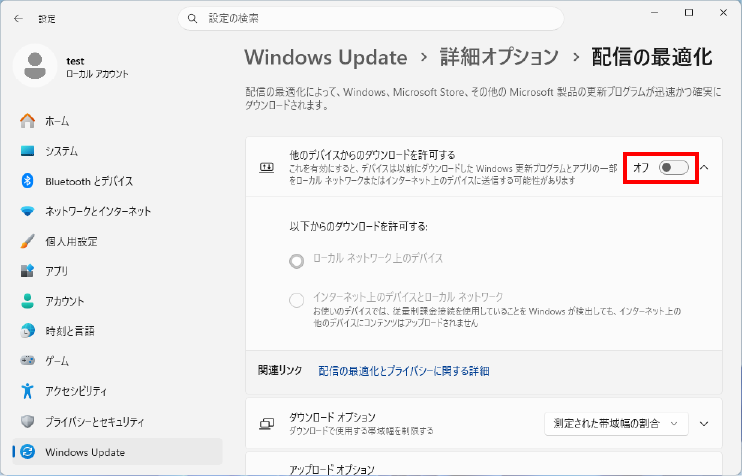Viewport: 742px width, 476px height.
Task: Click the プライバシー shield icon
Action: (x=27, y=421)
